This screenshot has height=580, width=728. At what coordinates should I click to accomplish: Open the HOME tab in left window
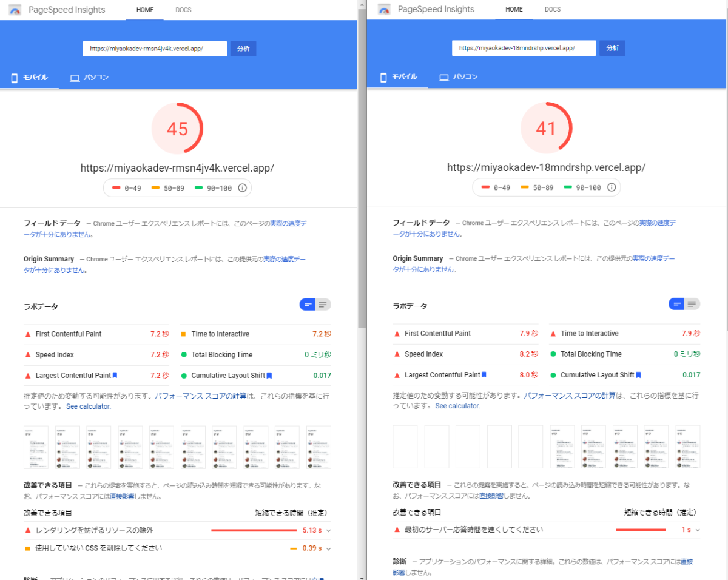click(x=145, y=10)
